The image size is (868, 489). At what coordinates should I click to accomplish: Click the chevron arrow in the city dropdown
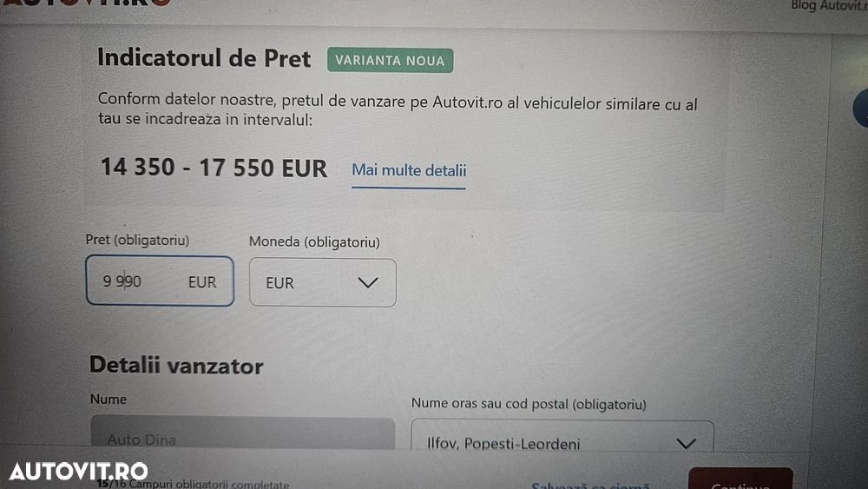pos(686,443)
